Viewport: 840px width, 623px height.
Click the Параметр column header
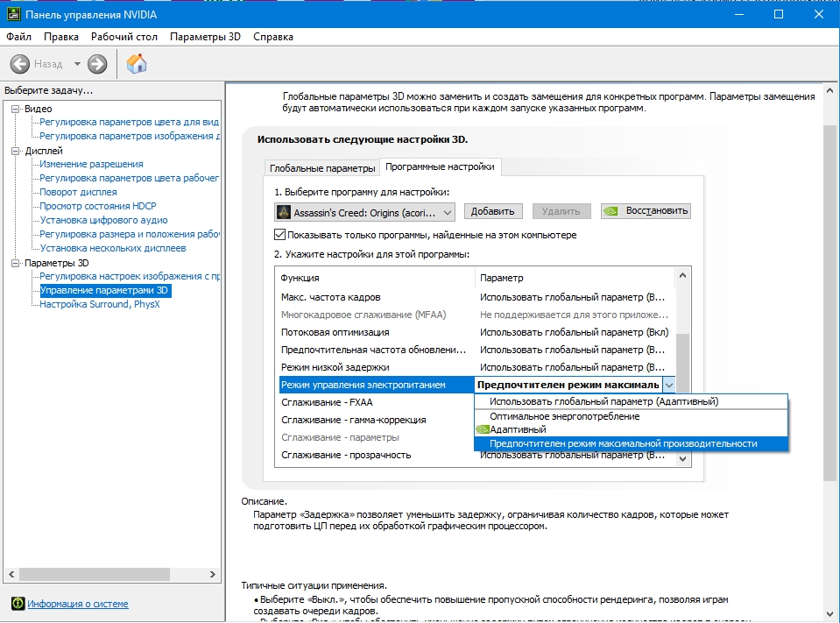(x=575, y=278)
